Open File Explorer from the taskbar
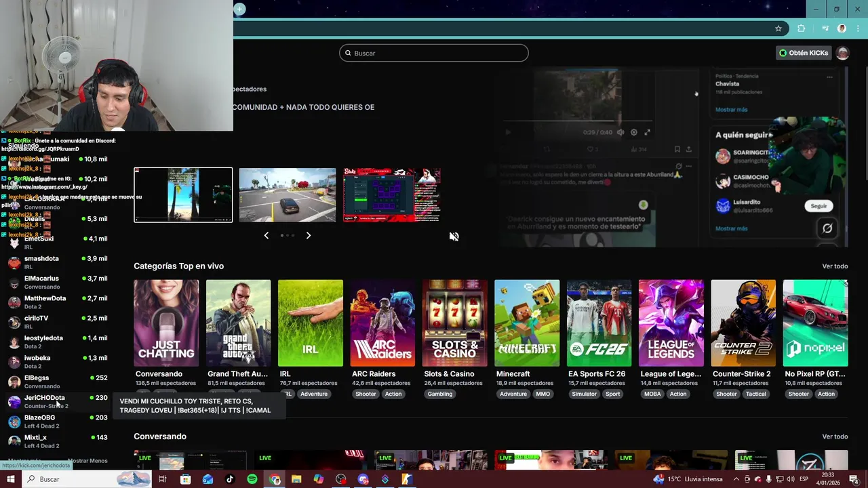Screen dimensions: 868x488 296,479
